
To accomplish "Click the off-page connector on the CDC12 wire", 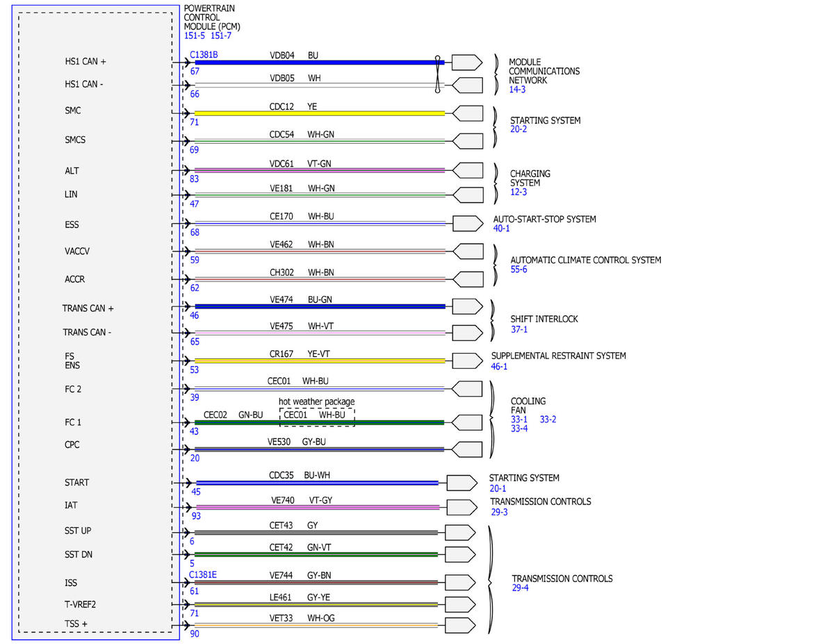I will [467, 113].
